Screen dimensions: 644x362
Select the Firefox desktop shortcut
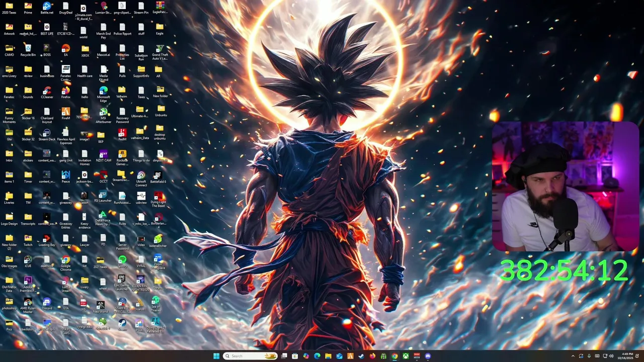click(x=65, y=93)
